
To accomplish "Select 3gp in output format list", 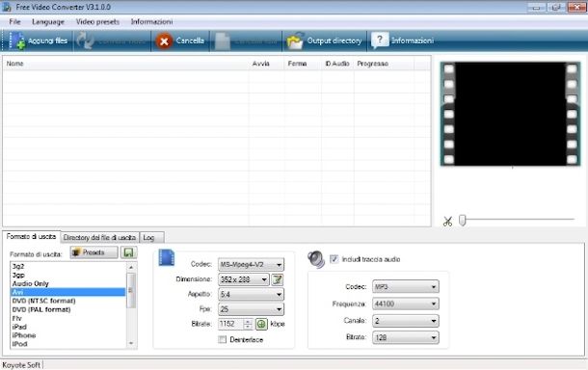I will tap(68, 276).
